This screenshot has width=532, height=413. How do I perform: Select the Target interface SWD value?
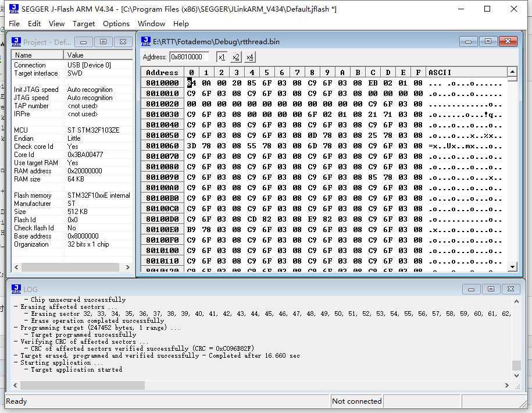(74, 73)
